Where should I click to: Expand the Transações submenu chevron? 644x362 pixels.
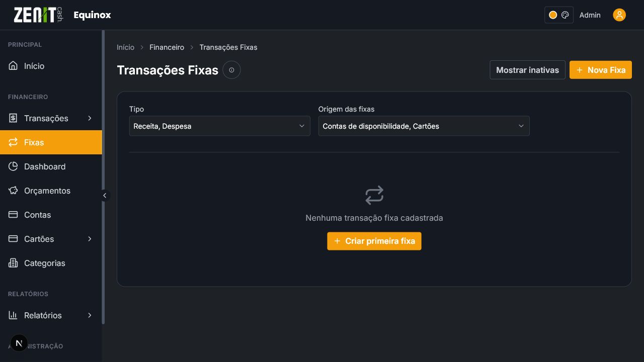[90, 118]
